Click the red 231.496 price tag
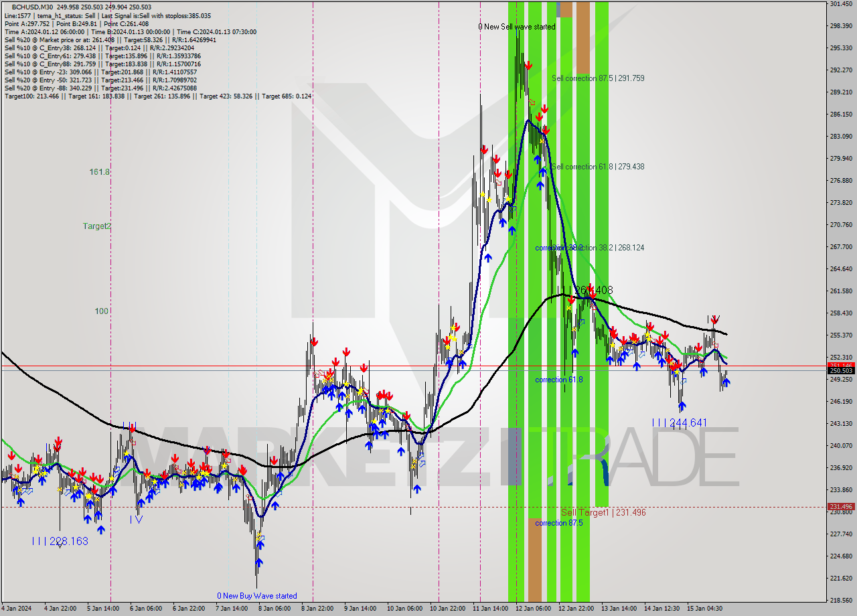The width and height of the screenshot is (857, 616). (x=841, y=507)
